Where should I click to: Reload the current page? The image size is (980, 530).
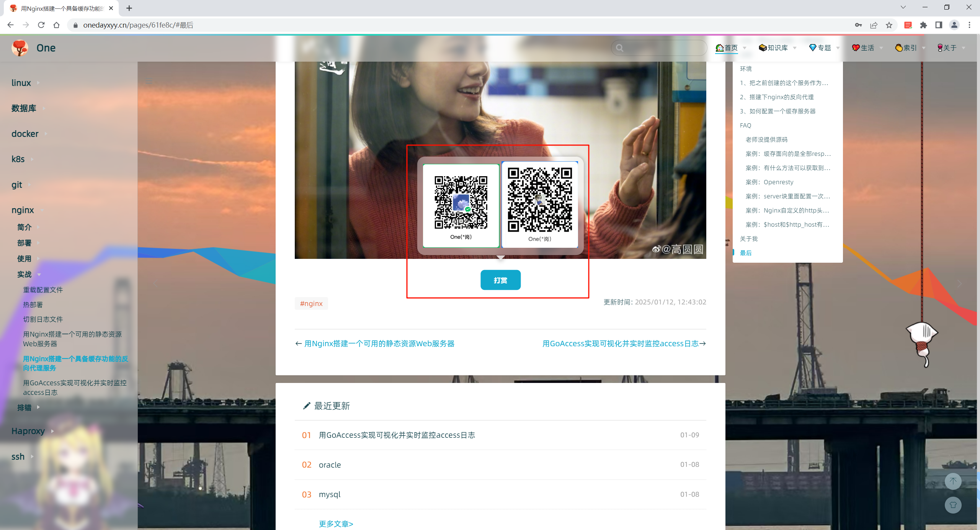click(41, 25)
